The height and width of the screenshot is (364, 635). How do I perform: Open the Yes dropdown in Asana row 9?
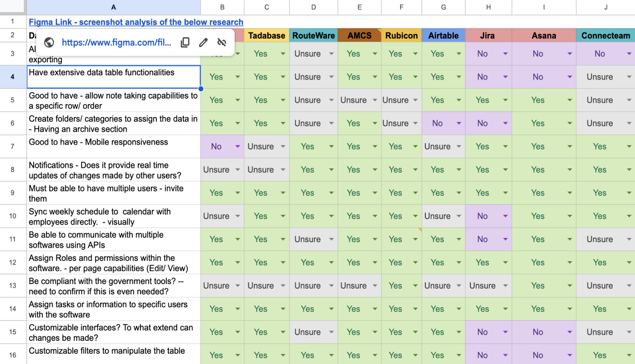point(569,193)
